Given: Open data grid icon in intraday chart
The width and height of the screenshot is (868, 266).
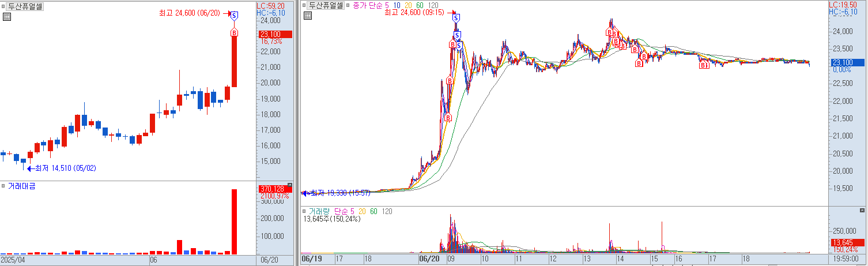Looking at the screenshot, I should 307,16.
